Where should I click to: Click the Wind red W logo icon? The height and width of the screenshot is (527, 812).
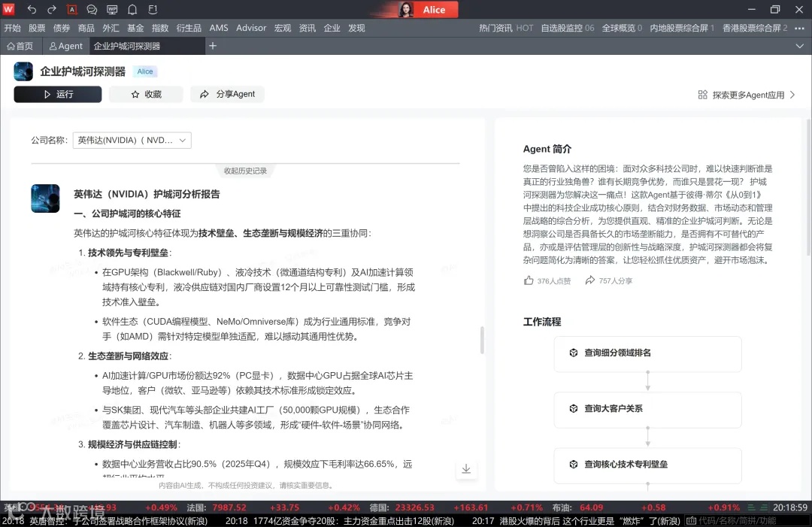coord(8,9)
